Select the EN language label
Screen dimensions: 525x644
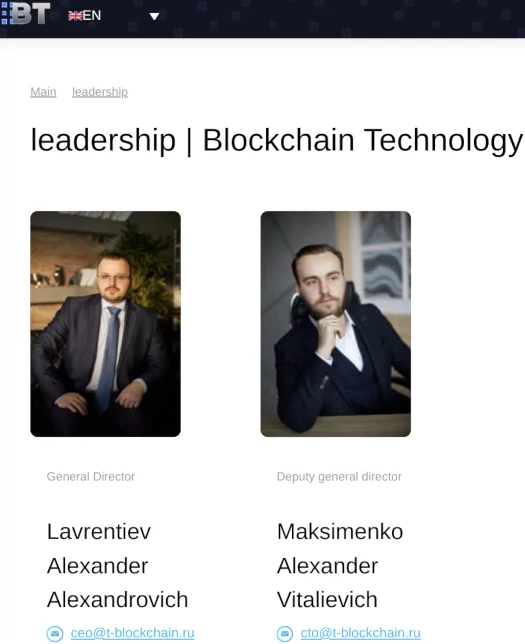tap(92, 16)
